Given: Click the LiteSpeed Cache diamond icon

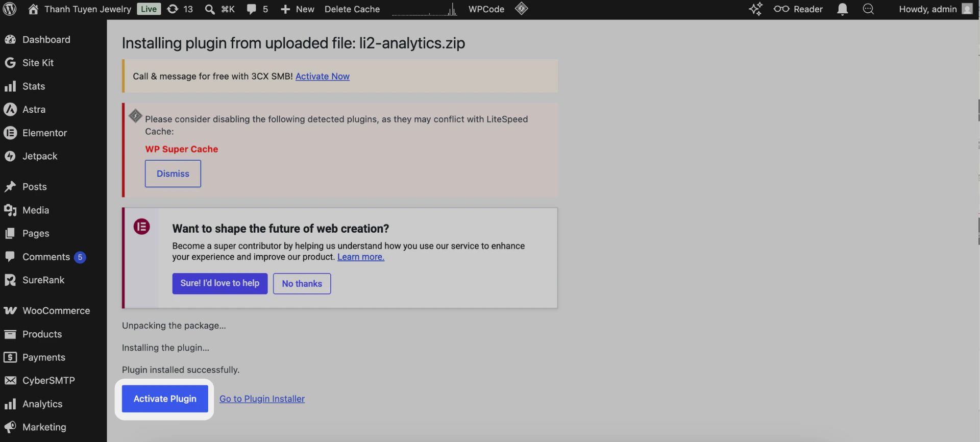Looking at the screenshot, I should (521, 9).
